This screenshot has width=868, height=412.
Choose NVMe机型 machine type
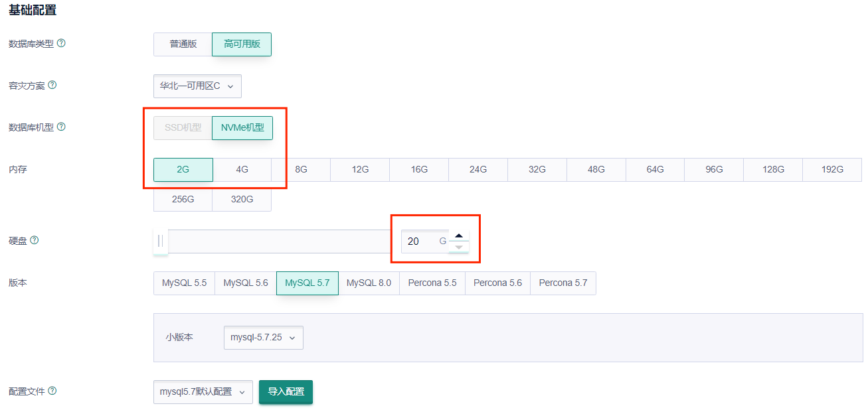coord(242,128)
